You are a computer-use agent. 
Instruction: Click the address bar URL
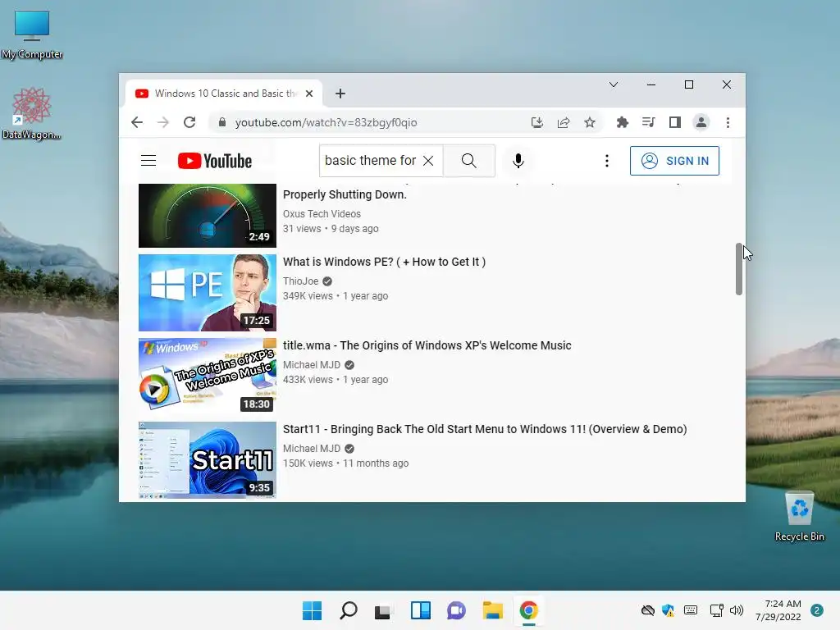point(326,123)
